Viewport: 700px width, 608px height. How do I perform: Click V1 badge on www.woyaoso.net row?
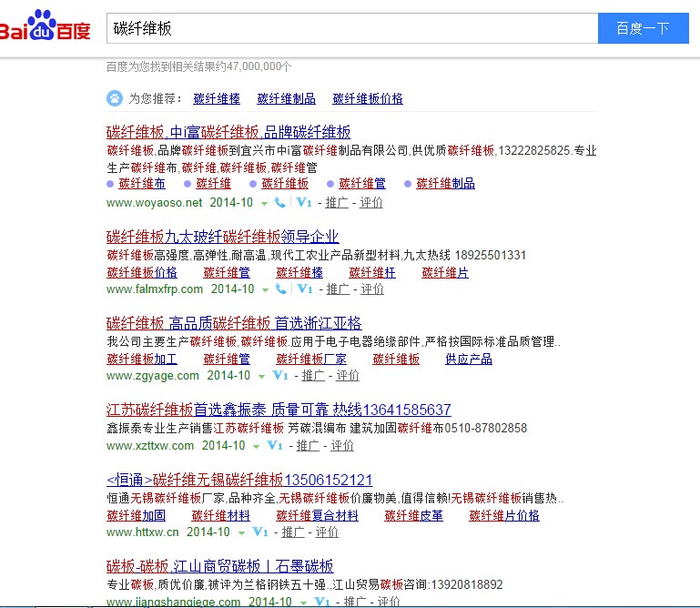[304, 203]
